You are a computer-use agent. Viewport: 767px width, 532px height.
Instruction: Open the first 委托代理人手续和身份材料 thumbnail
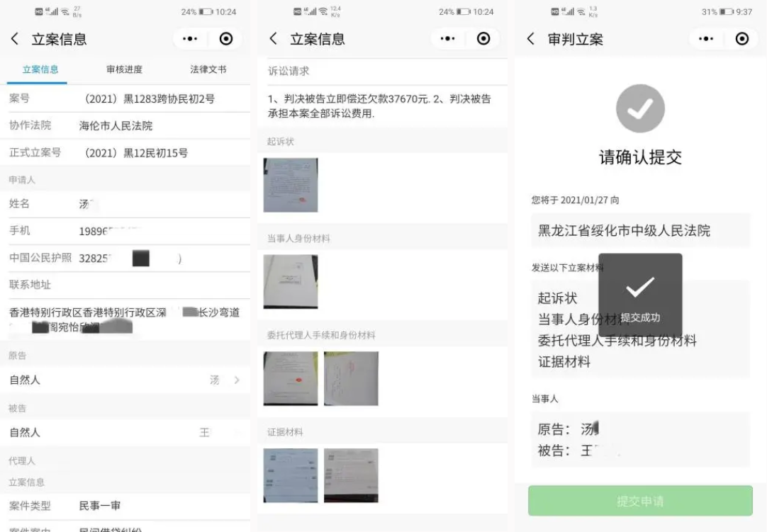(291, 378)
